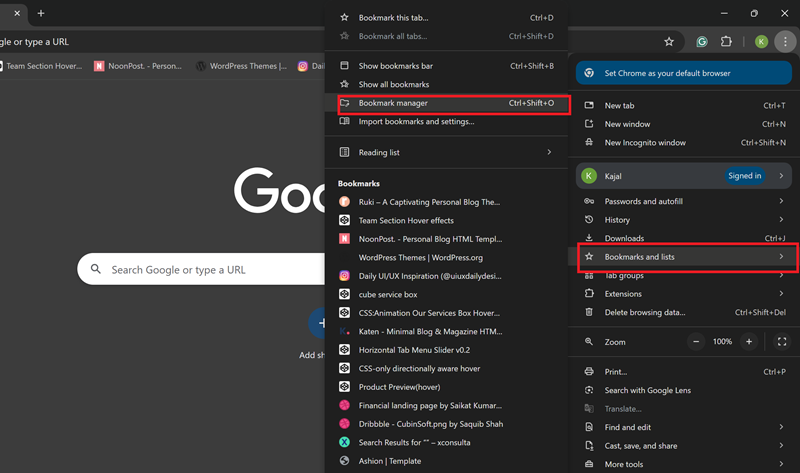Open Dribbble CubinSoft.png bookmark

click(x=446, y=424)
